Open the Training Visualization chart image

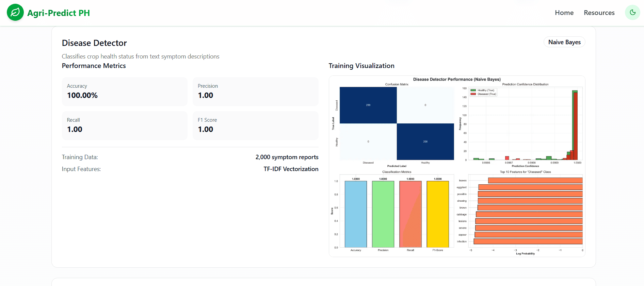click(457, 166)
